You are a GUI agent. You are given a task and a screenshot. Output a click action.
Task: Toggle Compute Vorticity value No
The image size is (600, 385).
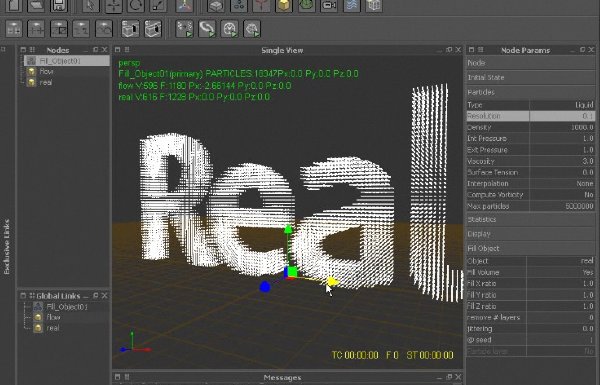tap(562, 195)
